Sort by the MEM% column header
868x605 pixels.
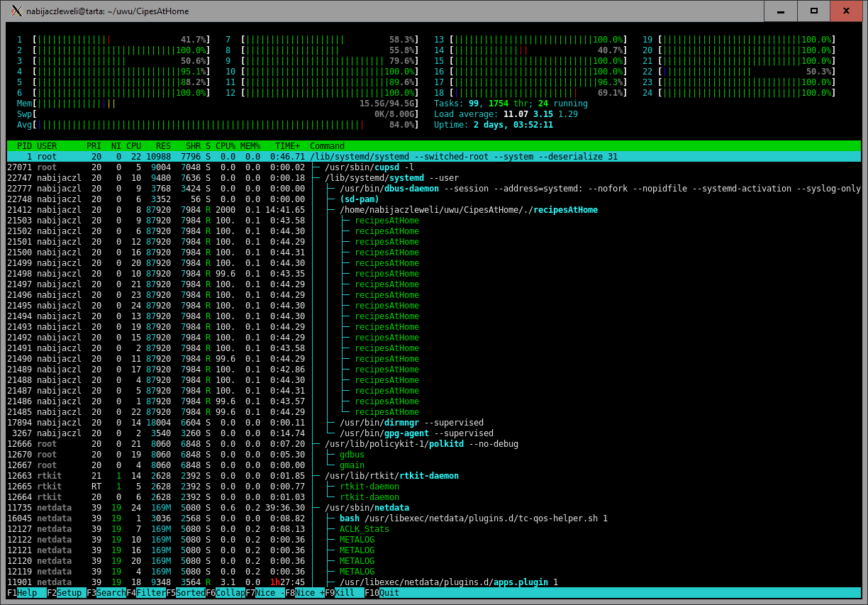tap(250, 146)
